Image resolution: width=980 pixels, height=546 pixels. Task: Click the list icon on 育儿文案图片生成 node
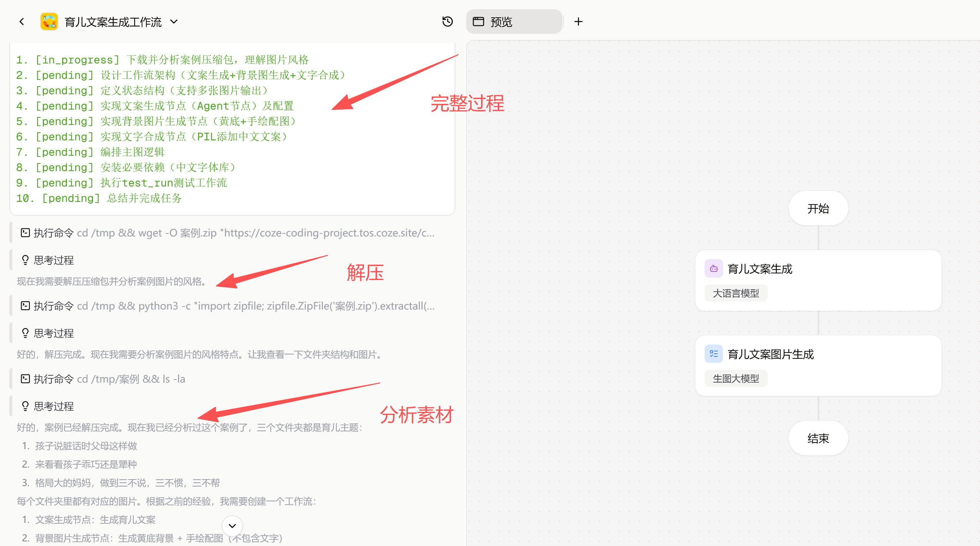(x=713, y=354)
